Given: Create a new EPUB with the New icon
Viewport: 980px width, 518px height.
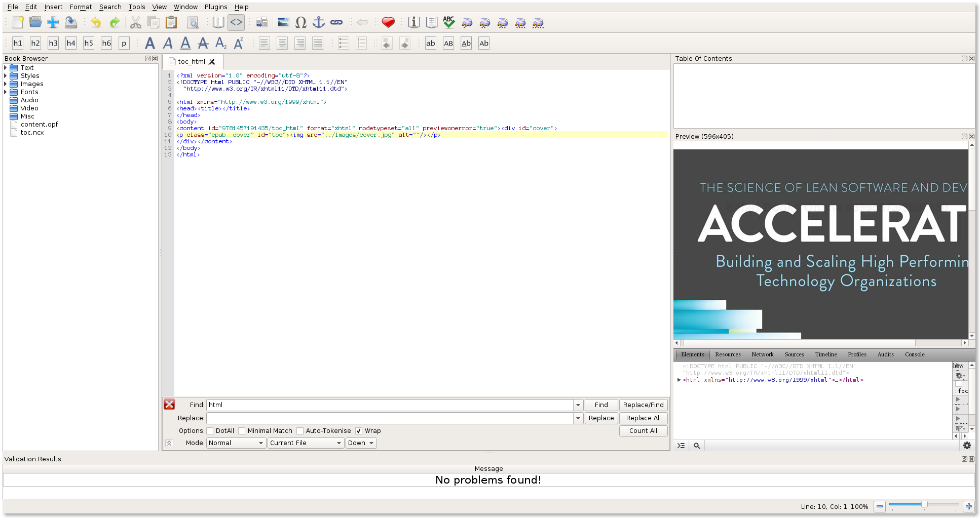Looking at the screenshot, I should (18, 22).
